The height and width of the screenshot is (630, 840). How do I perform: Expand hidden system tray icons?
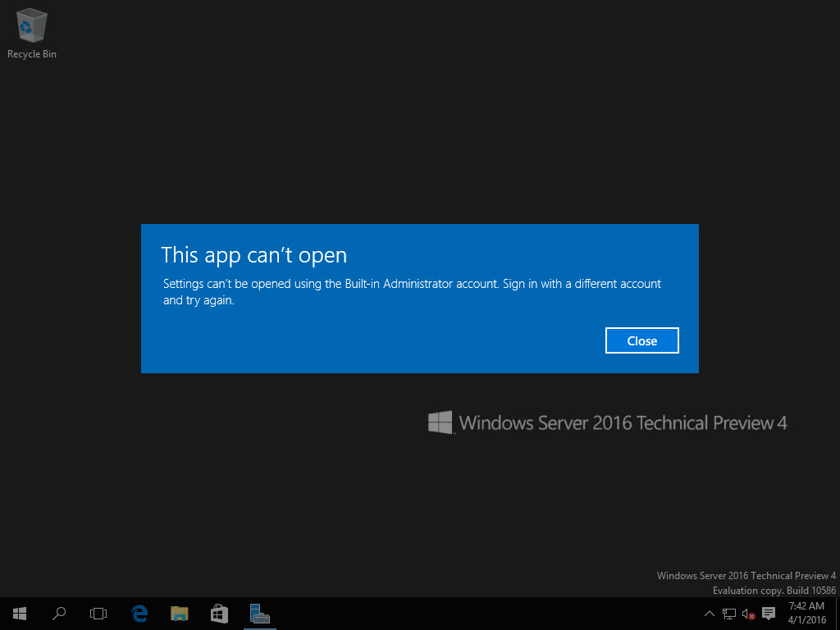coord(709,613)
